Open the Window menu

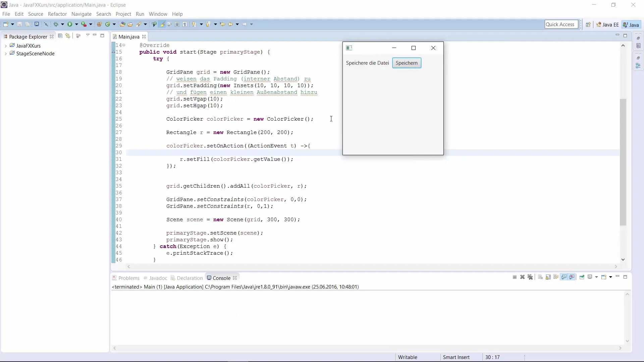pyautogui.click(x=158, y=14)
